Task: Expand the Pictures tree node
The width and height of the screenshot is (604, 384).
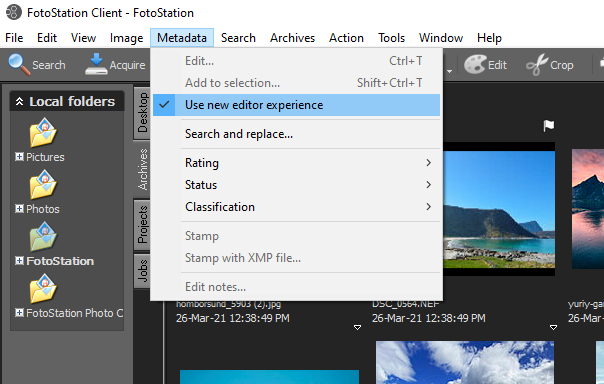Action: pyautogui.click(x=19, y=156)
